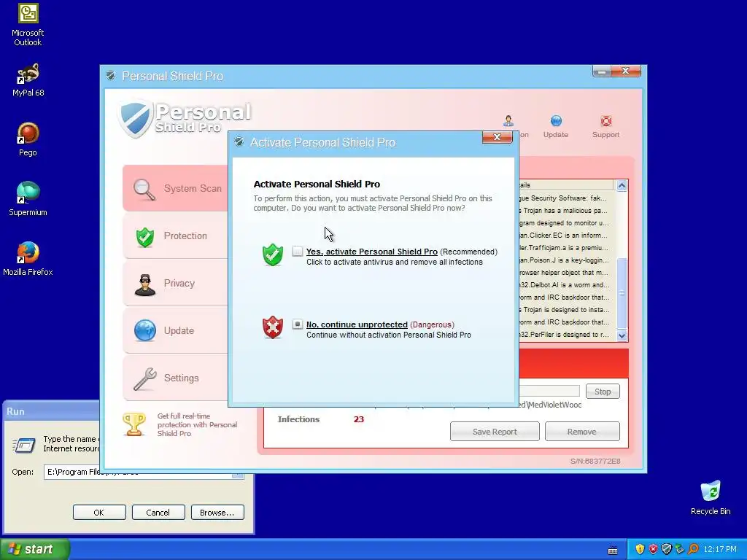Click the Support lifebuoy icon
The height and width of the screenshot is (560, 747).
click(x=606, y=121)
